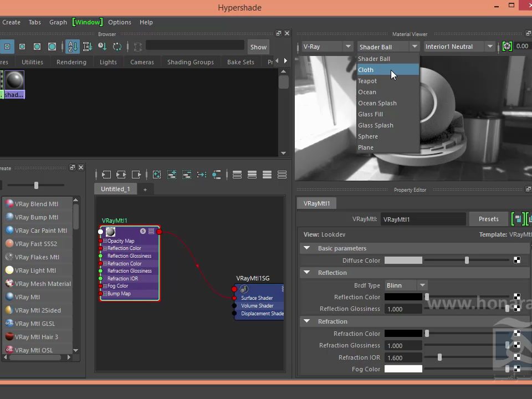Screen dimensions: 532x399
Task: Click the solo 'S' icon on VRayMtl1 node
Action: [143, 231]
